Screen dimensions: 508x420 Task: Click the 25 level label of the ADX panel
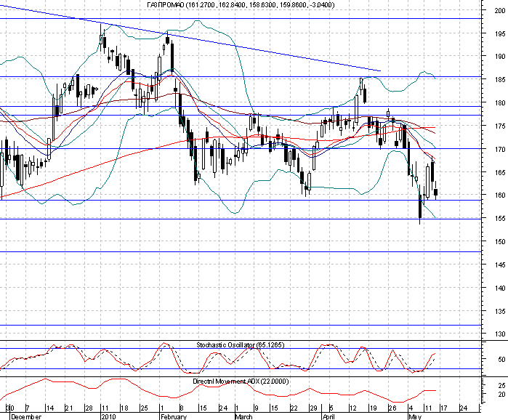pyautogui.click(x=501, y=386)
